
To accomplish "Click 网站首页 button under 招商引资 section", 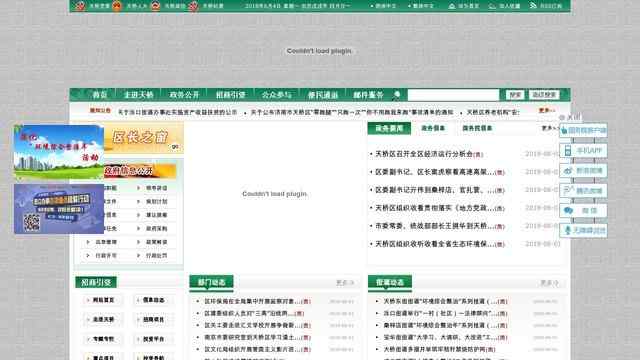I will click(x=103, y=300).
